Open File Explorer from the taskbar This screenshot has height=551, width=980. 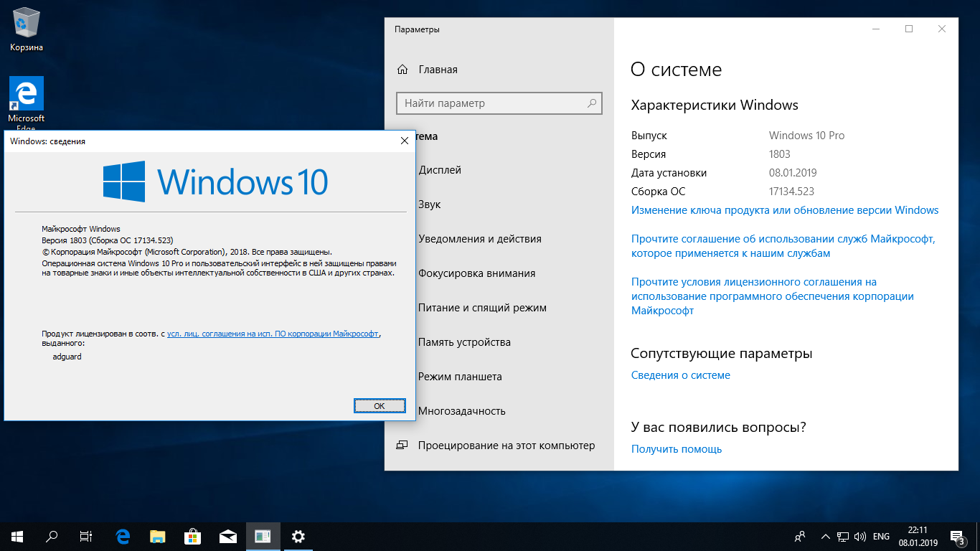click(158, 536)
